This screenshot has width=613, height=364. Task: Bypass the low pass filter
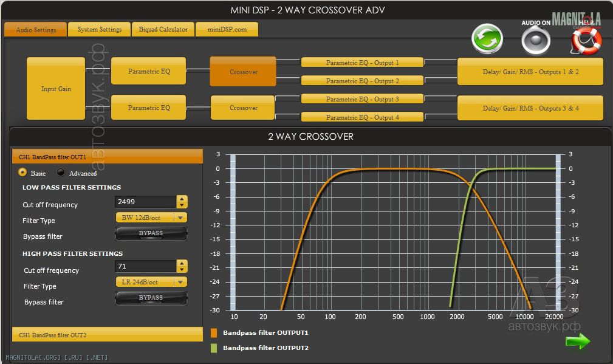click(151, 233)
